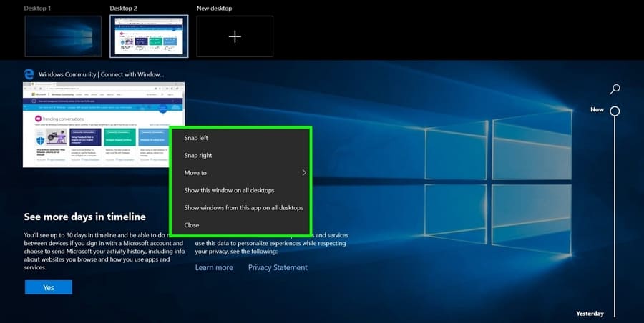The image size is (644, 323).
Task: Choose Snap left in the context menu
Action: (x=196, y=138)
